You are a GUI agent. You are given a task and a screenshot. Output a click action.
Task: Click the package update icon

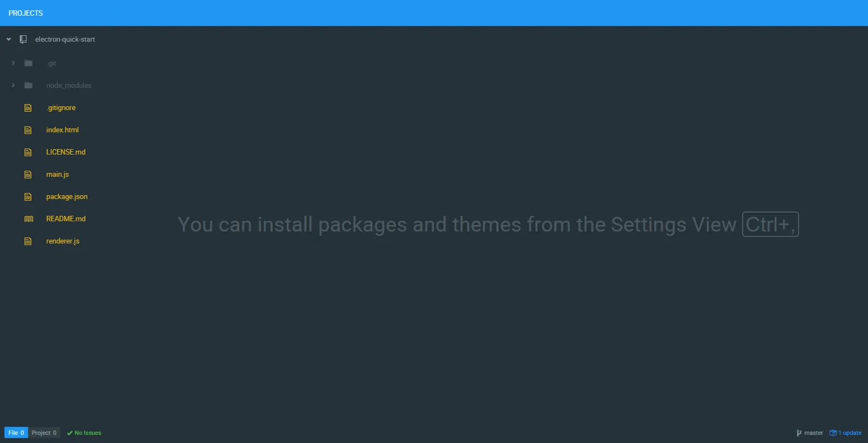point(833,433)
